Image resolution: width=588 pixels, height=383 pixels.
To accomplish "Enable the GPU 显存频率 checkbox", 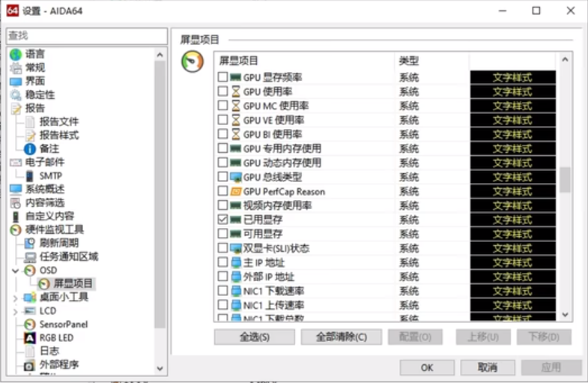I will (222, 77).
